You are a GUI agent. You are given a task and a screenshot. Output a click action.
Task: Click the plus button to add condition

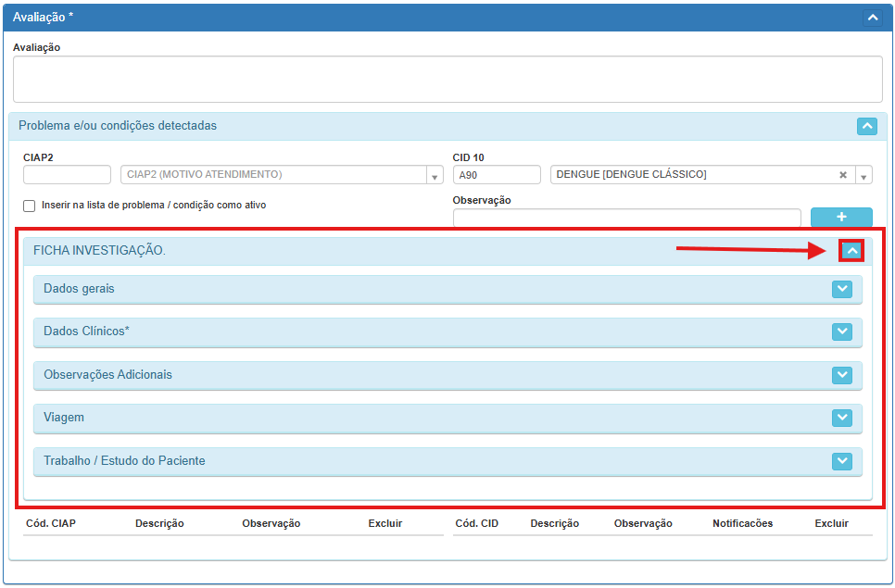click(x=841, y=217)
